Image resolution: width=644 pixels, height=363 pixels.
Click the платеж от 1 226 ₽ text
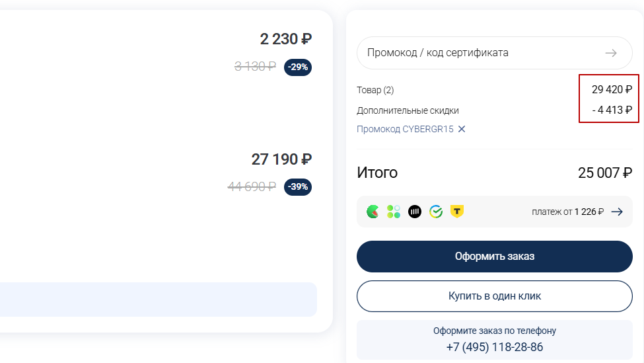coord(567,212)
